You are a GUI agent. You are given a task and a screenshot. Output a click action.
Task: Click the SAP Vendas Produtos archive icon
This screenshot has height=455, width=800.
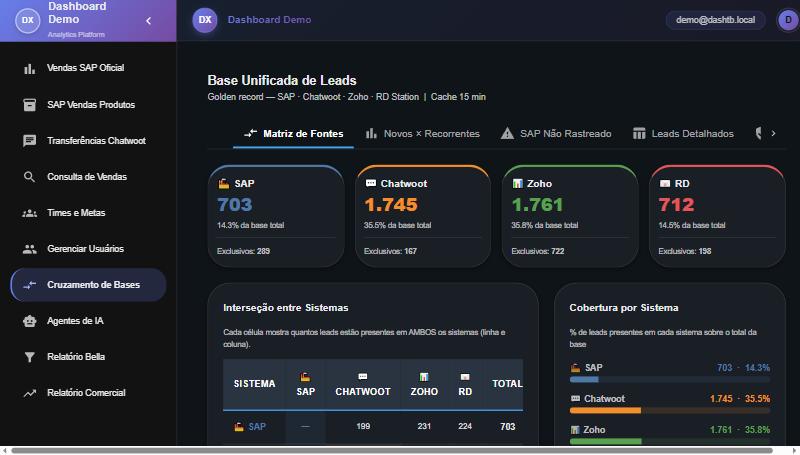30,105
